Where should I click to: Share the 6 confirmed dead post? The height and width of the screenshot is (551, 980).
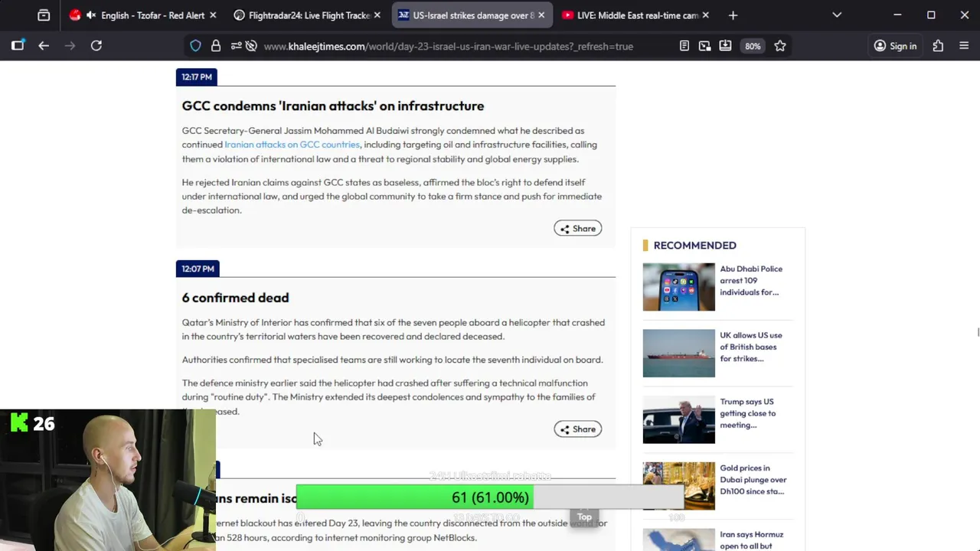pos(578,429)
